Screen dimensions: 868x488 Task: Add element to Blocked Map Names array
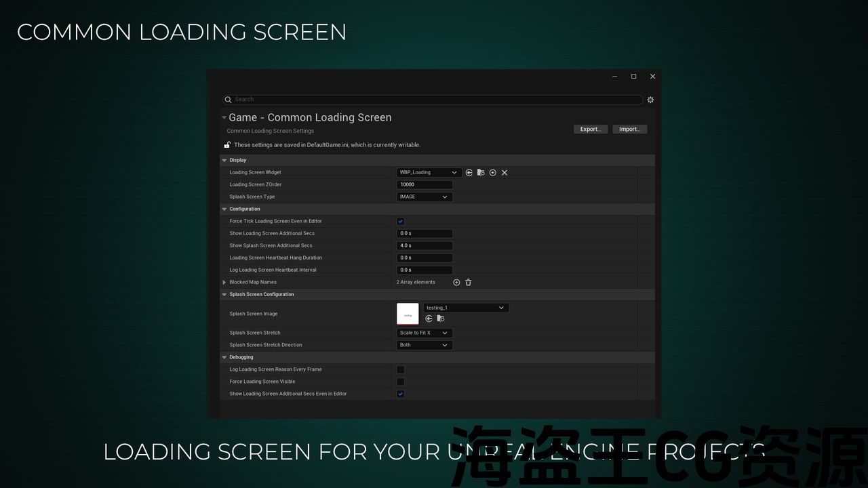coord(456,283)
